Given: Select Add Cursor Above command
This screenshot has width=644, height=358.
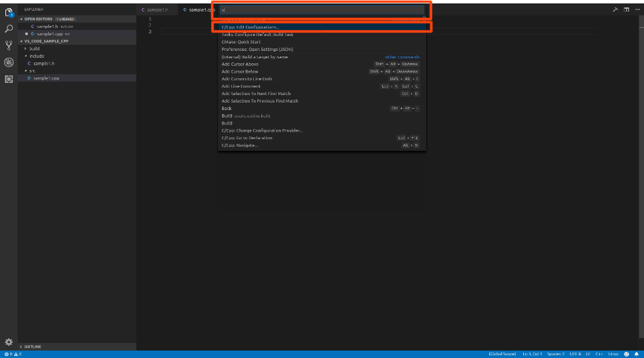Looking at the screenshot, I should coord(322,64).
